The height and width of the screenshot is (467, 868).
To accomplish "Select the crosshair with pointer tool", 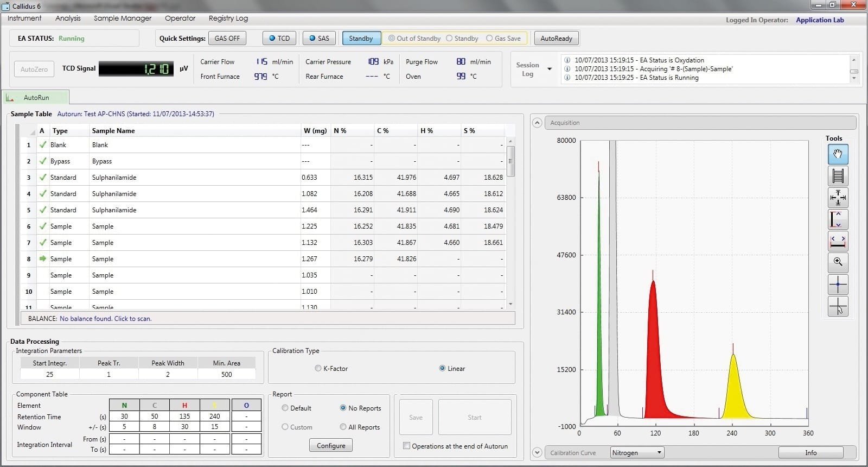I will [x=838, y=306].
